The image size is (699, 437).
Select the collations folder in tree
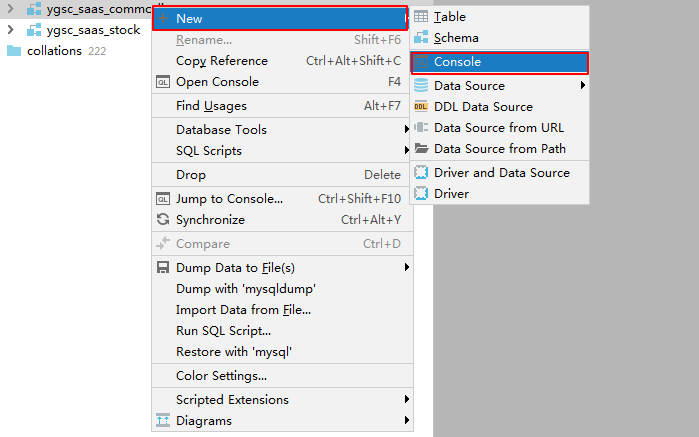[56, 51]
